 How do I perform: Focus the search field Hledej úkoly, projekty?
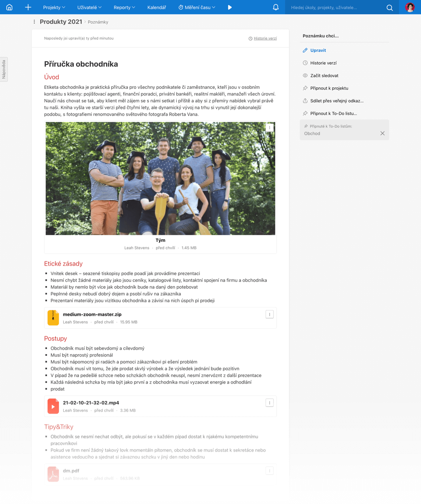point(334,7)
